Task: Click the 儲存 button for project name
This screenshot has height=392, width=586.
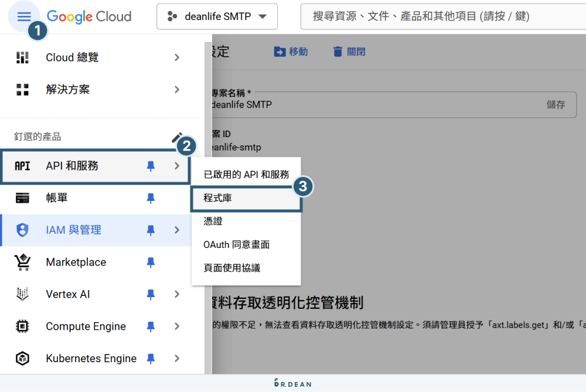Action: (556, 104)
